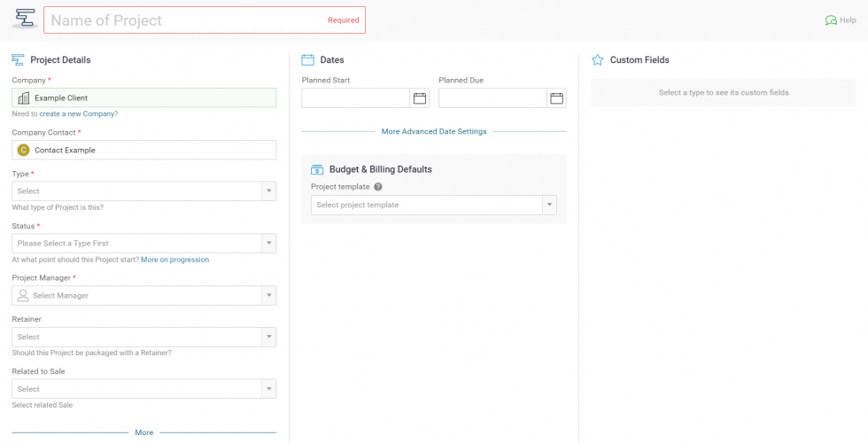Click the project logo icon at top left
This screenshot has width=868, height=443.
tap(24, 19)
